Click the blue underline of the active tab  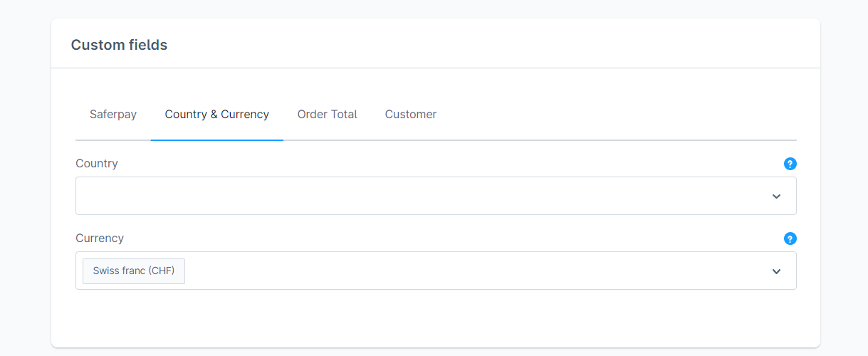[x=216, y=140]
